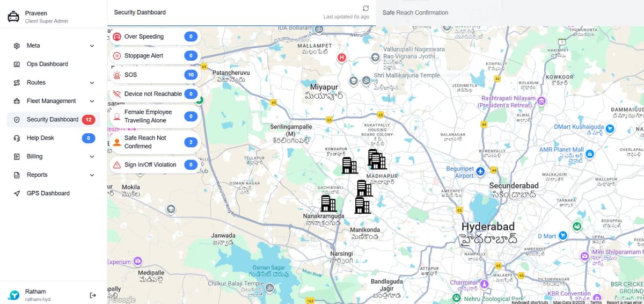The width and height of the screenshot is (644, 304).
Task: Click the SOS siren alert icon
Action: pos(117,75)
